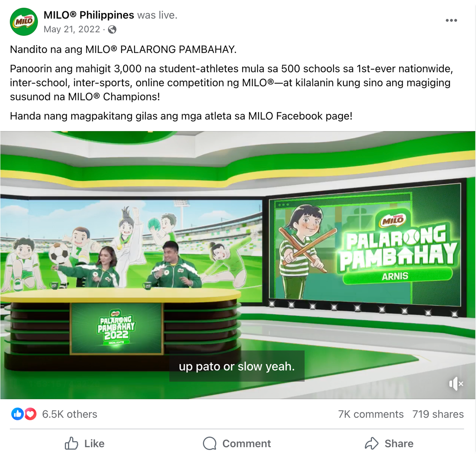Click the Comment button

point(237,443)
